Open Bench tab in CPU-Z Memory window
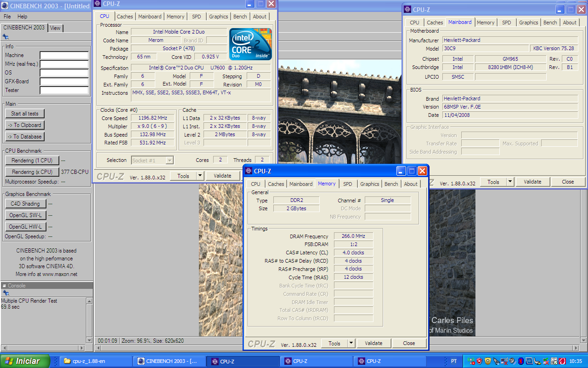The image size is (588, 368). (x=391, y=184)
